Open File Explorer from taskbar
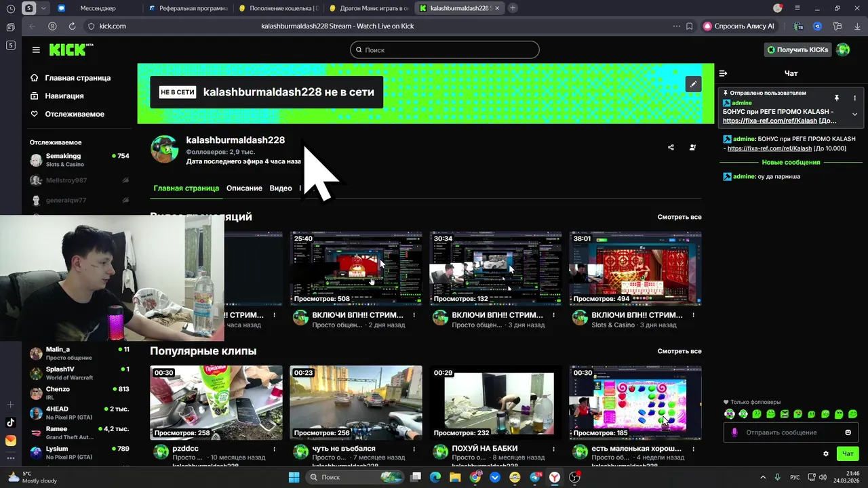The height and width of the screenshot is (488, 868). [x=455, y=477]
